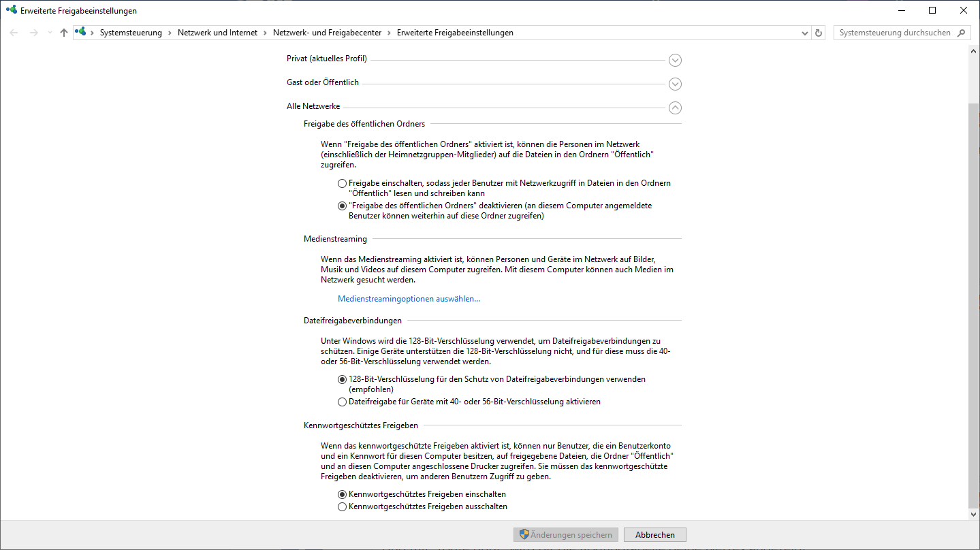Select 40- oder 56-Bit-Verschlüsselung radio option
The image size is (980, 550).
[342, 402]
